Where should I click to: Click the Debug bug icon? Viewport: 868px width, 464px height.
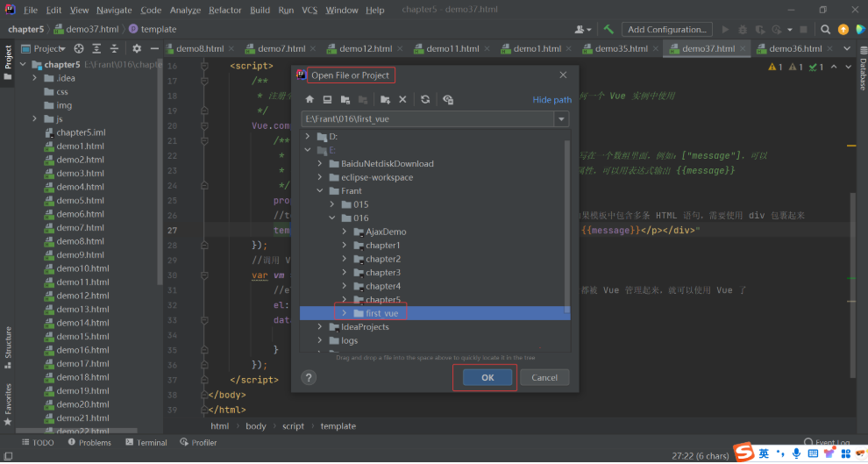pos(743,29)
